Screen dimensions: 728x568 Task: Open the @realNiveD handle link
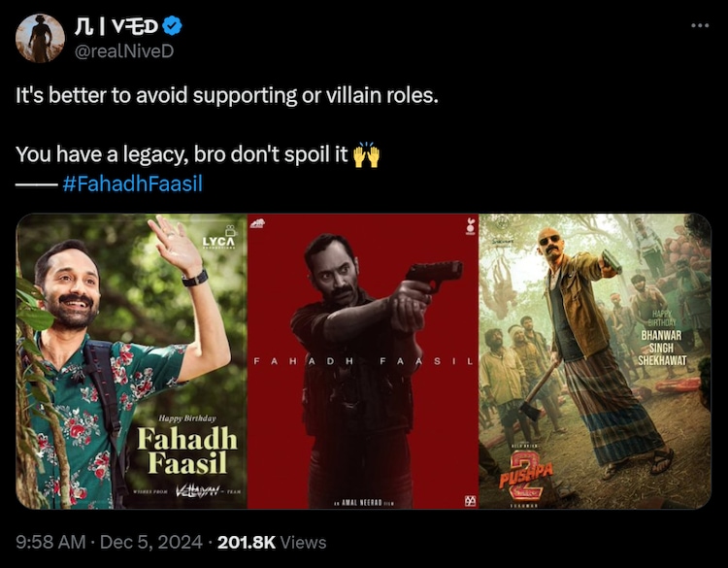click(x=124, y=51)
